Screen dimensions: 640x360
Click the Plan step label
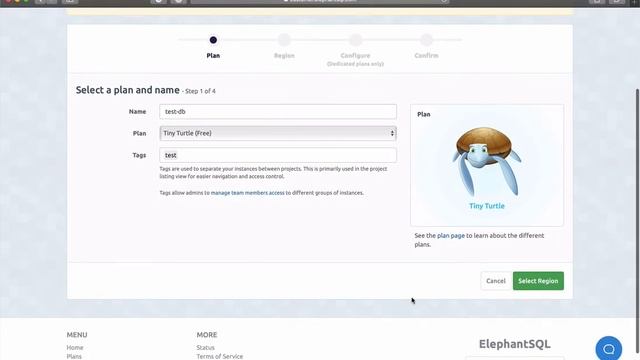click(x=213, y=56)
